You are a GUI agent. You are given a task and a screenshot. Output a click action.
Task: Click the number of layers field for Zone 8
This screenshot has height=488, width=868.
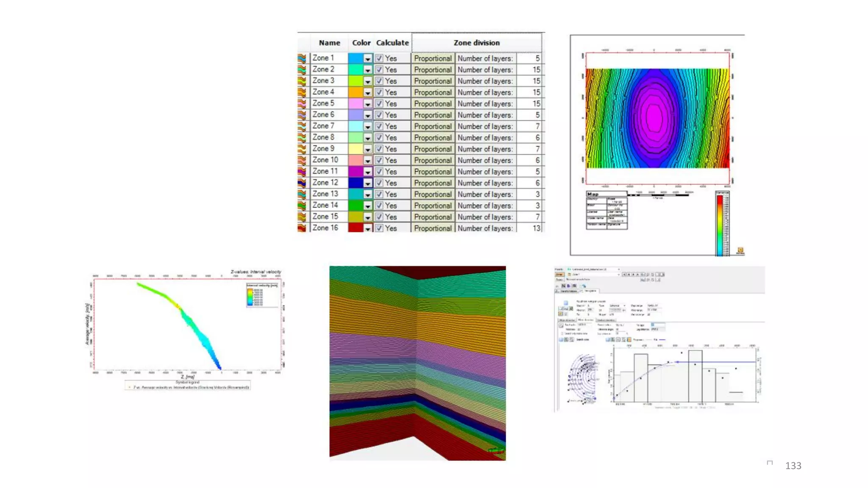coord(529,138)
